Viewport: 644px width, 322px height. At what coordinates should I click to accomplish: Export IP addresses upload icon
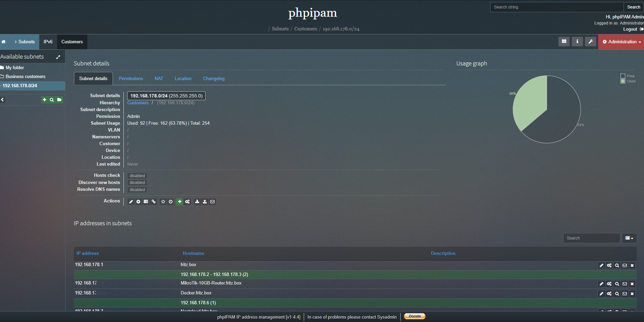point(205,202)
